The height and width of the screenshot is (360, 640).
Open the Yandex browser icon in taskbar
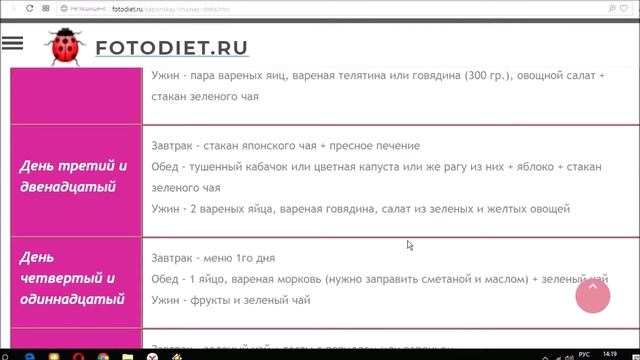[152, 356]
